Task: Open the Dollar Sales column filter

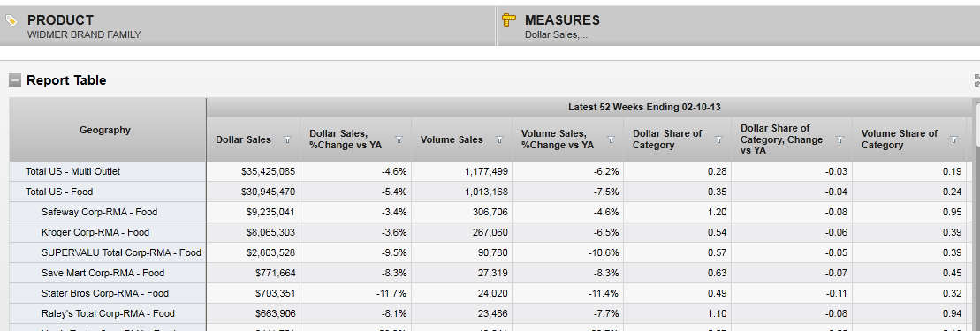Action: [x=287, y=139]
